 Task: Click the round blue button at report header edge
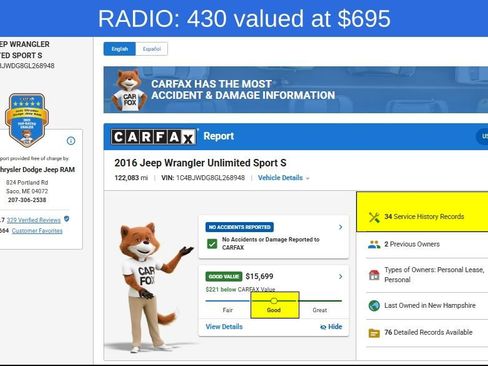pos(482,136)
